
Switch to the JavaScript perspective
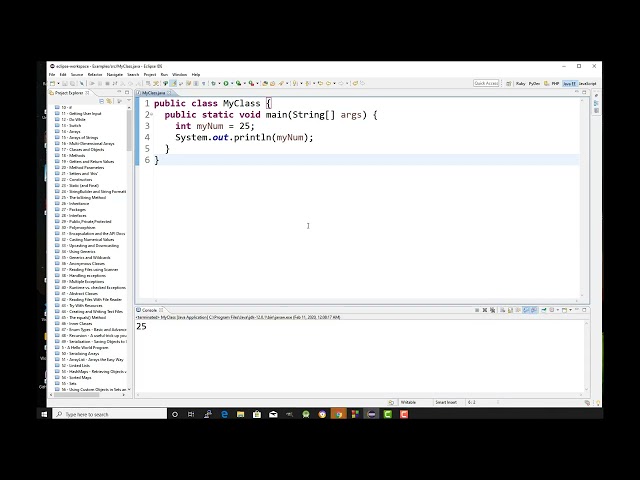(x=587, y=83)
